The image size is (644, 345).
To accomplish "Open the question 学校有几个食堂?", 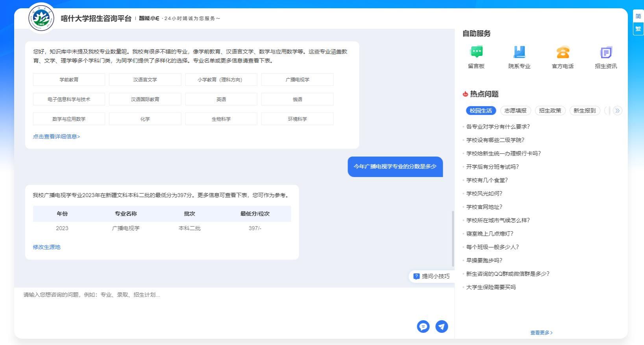I will (x=487, y=180).
